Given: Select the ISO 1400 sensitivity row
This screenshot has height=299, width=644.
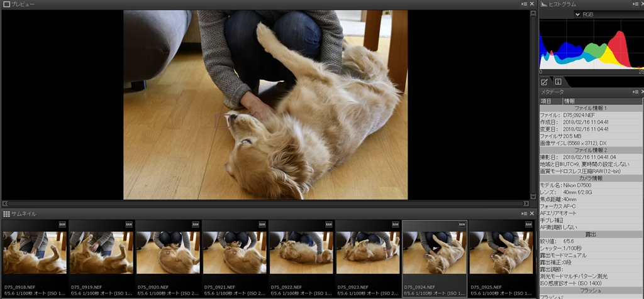Looking at the screenshot, I should pos(591,283).
